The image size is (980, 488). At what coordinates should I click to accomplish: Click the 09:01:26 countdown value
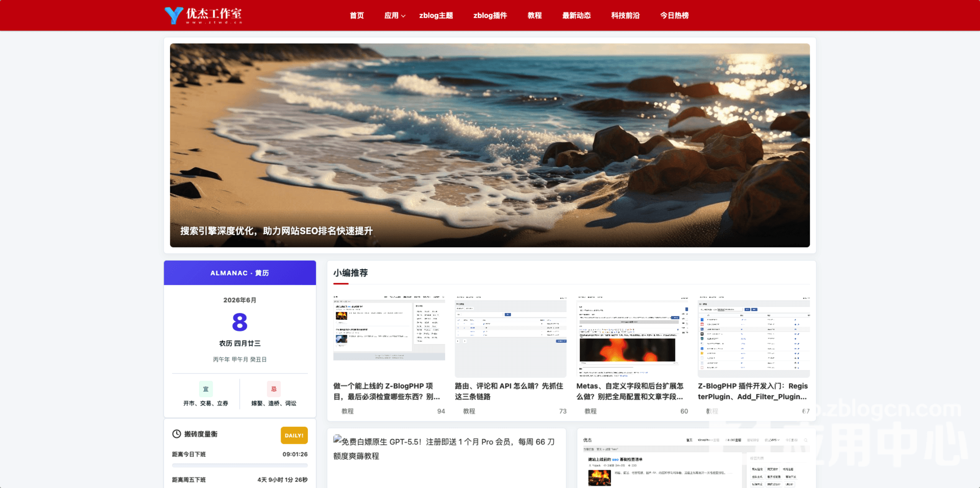coord(295,454)
